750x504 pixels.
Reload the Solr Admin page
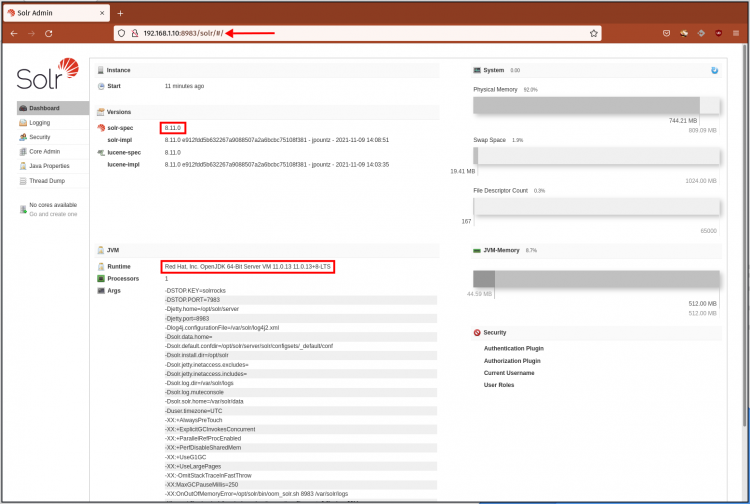pos(48,33)
